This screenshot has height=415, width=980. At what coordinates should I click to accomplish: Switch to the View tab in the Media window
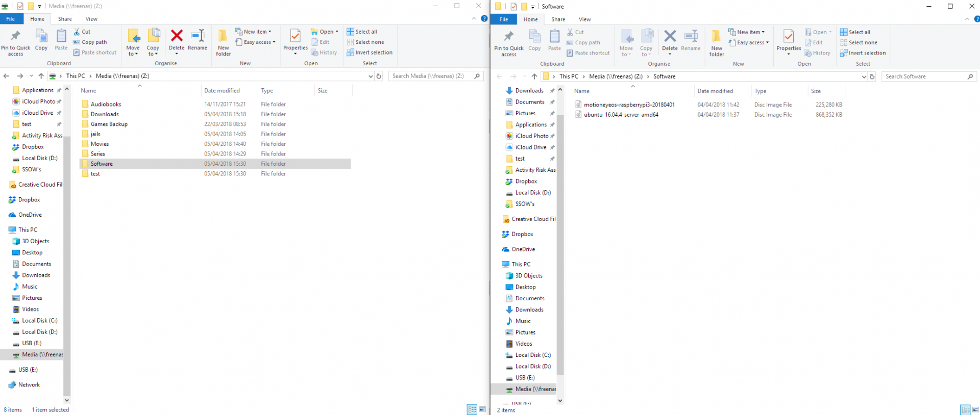tap(91, 19)
